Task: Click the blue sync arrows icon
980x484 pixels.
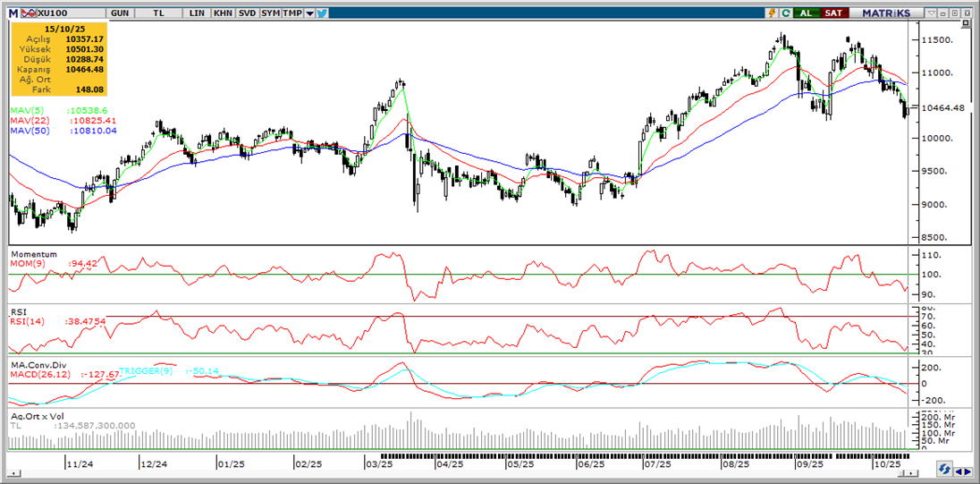Action: pos(943,470)
